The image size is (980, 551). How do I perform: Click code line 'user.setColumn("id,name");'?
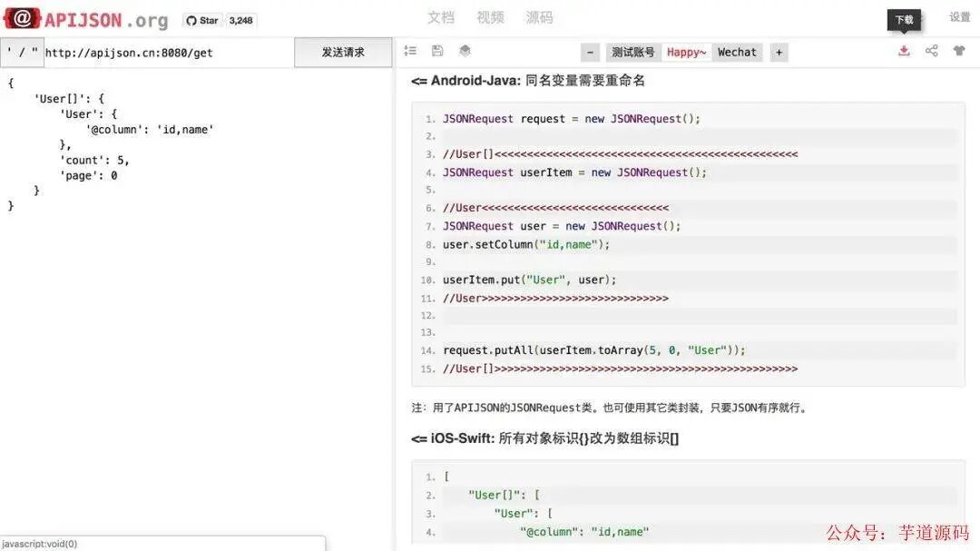tap(526, 244)
